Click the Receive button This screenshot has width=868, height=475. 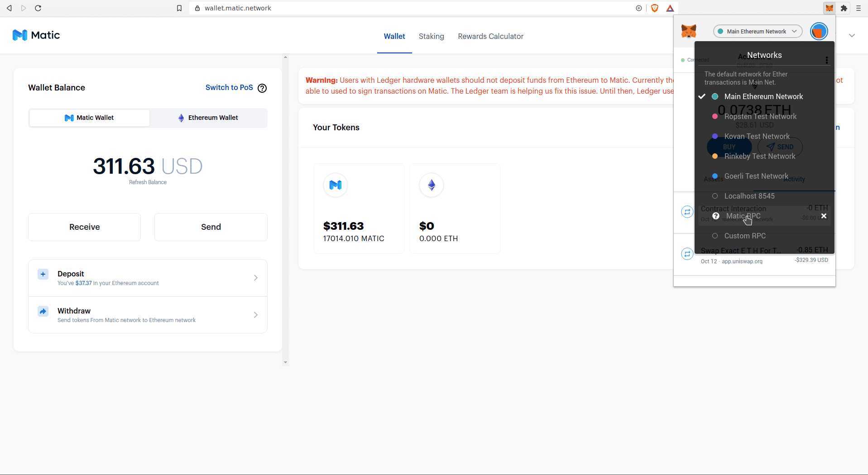(x=84, y=227)
